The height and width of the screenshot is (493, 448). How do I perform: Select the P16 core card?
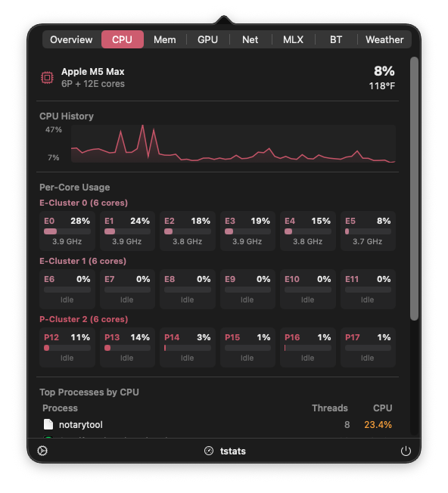(x=308, y=347)
